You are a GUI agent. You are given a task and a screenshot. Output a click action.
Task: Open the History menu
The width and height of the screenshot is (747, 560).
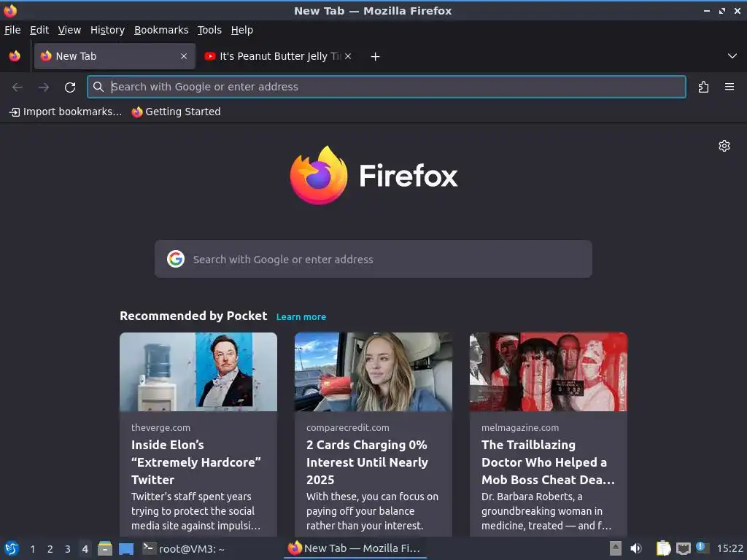107,30
